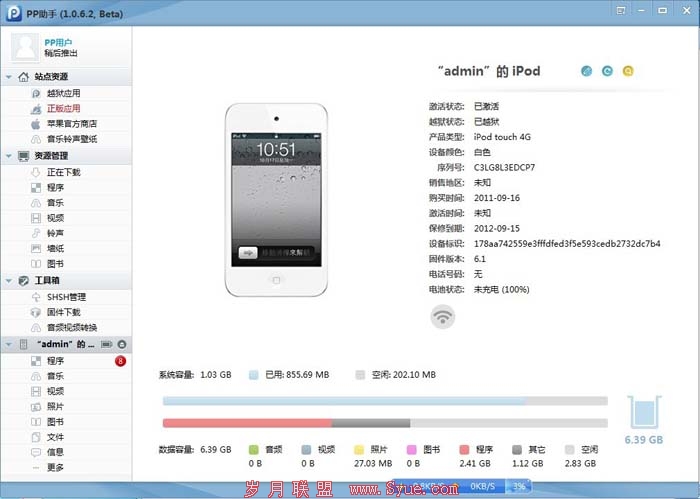Image resolution: width=700 pixels, height=499 pixels.
Task: Click the serial number C3LG8L3EDCP7
Action: click(x=504, y=167)
